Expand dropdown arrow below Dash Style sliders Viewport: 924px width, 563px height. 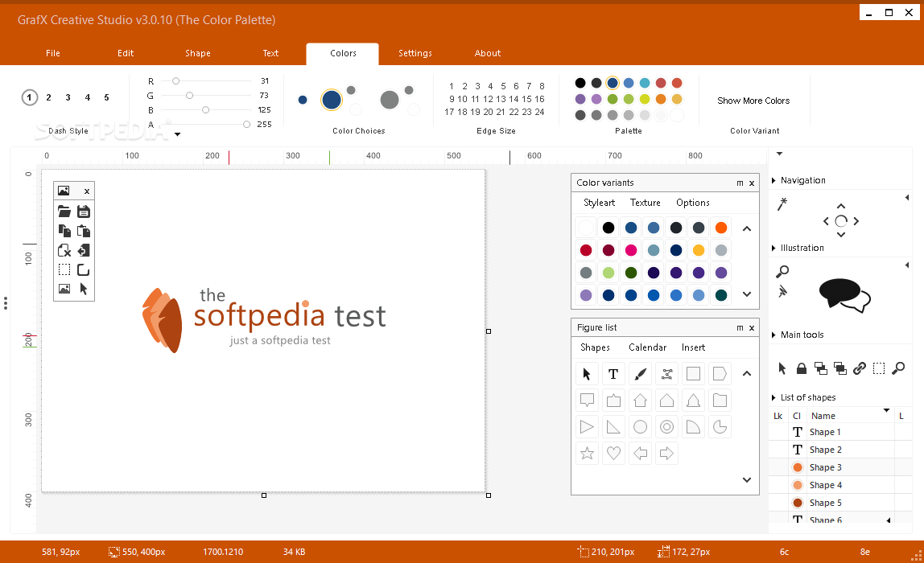[x=177, y=134]
